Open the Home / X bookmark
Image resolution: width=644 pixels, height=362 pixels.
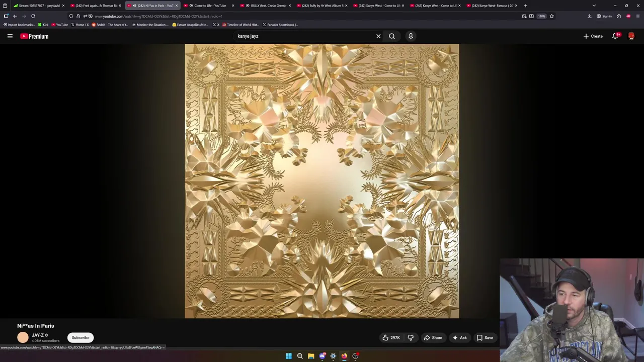(x=79, y=25)
